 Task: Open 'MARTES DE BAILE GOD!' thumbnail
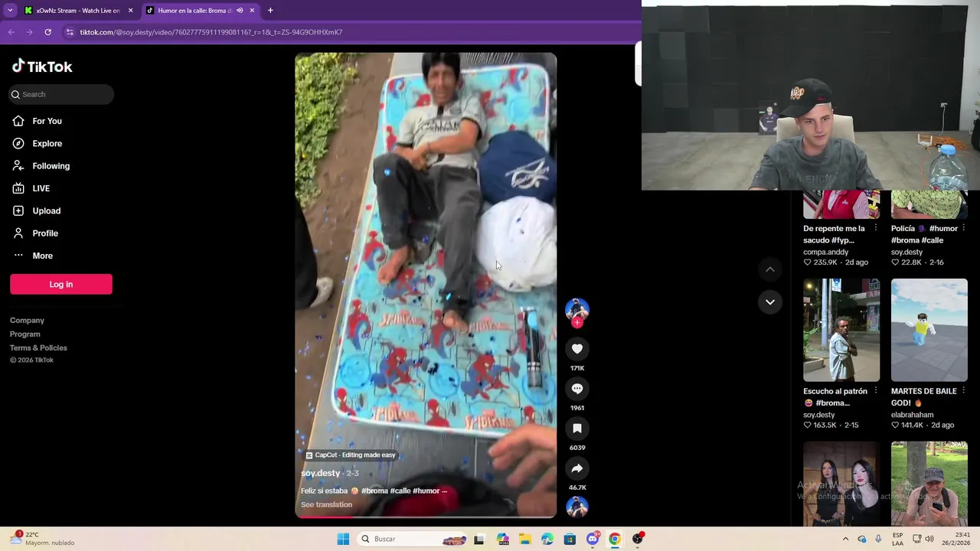[929, 330]
